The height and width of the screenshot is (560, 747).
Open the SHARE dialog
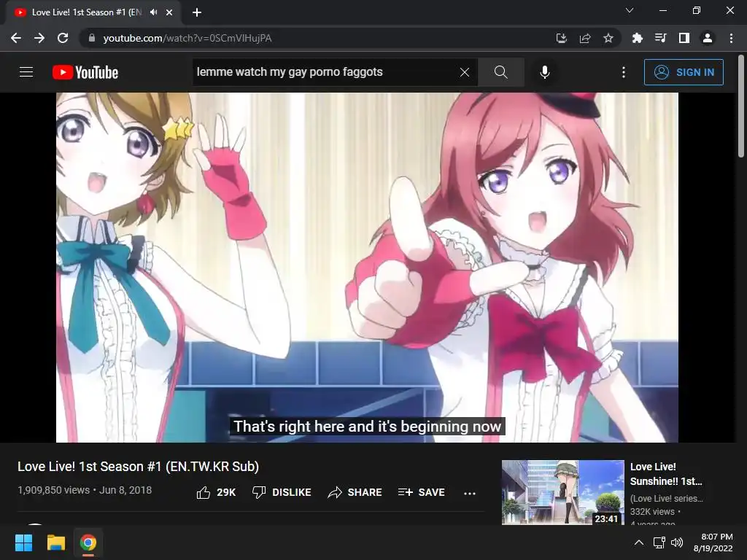click(x=355, y=492)
